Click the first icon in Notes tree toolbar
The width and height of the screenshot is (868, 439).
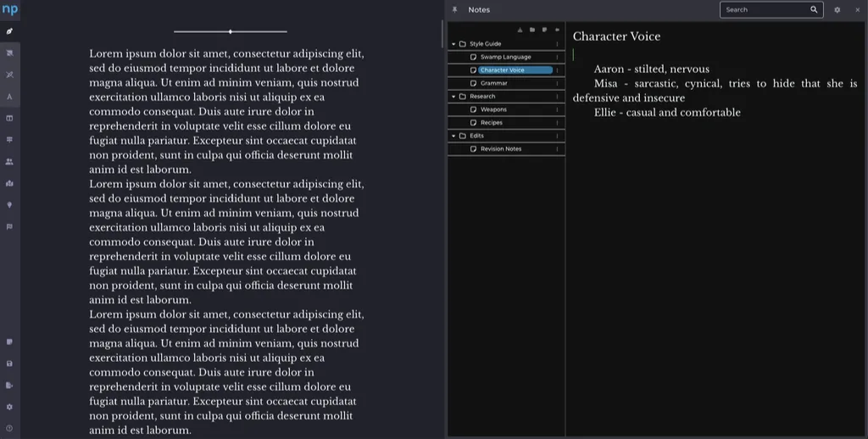coord(520,30)
